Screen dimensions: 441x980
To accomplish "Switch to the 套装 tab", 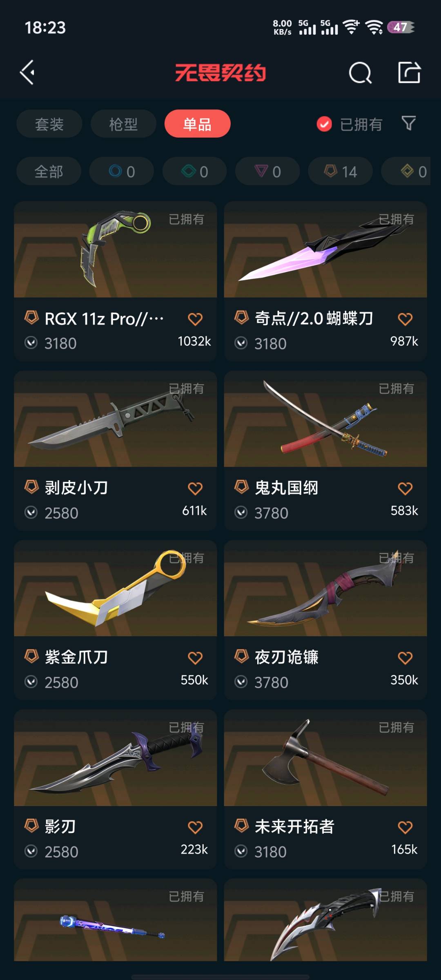I will [x=49, y=124].
